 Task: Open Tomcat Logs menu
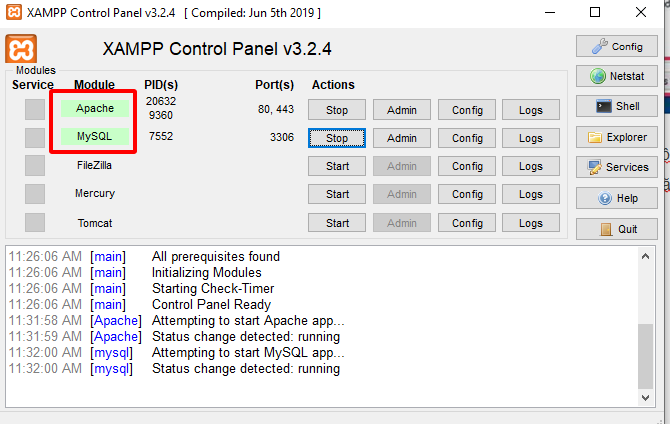pos(531,223)
